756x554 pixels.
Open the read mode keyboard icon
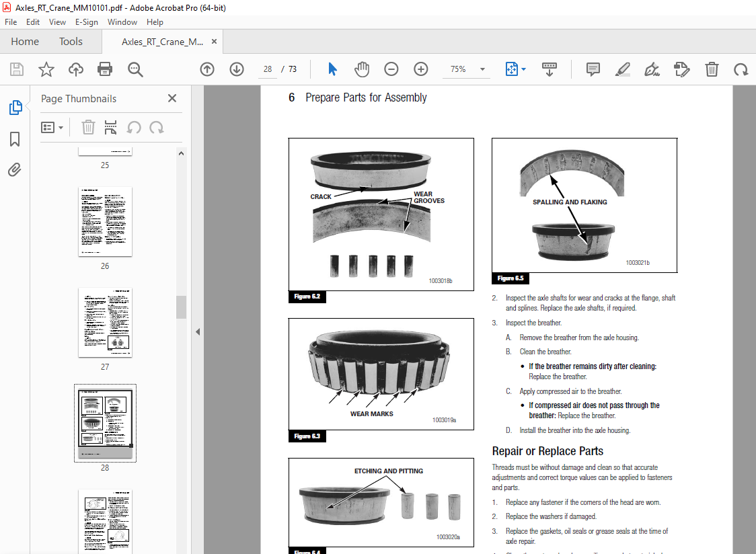[x=549, y=69]
